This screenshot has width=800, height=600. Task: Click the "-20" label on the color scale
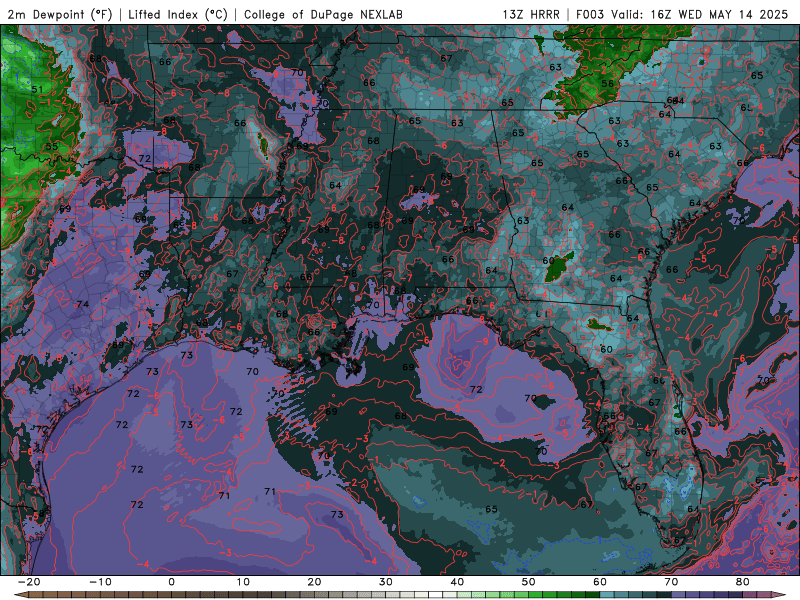tap(29, 582)
